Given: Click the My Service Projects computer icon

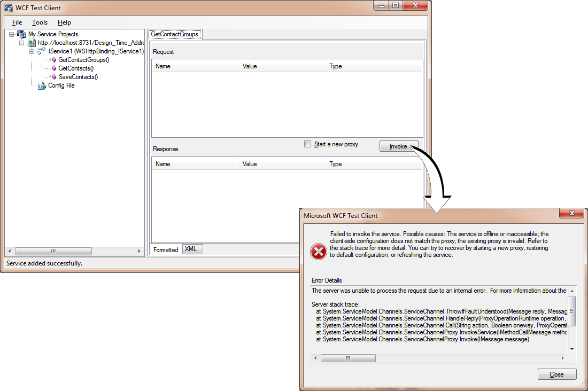Looking at the screenshot, I should pos(22,34).
